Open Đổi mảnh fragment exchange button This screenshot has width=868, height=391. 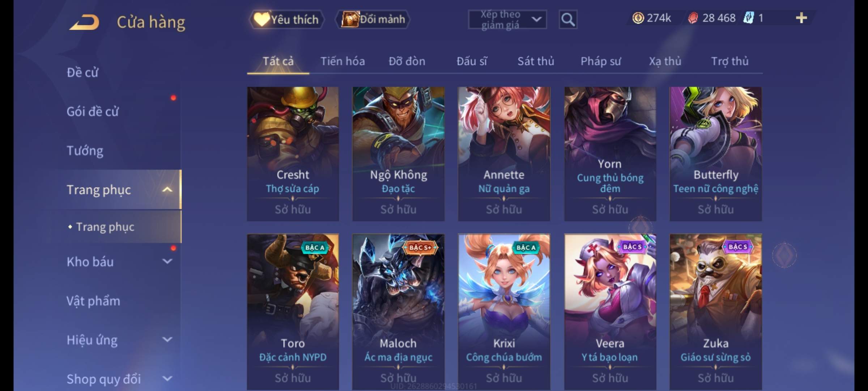[x=373, y=19]
